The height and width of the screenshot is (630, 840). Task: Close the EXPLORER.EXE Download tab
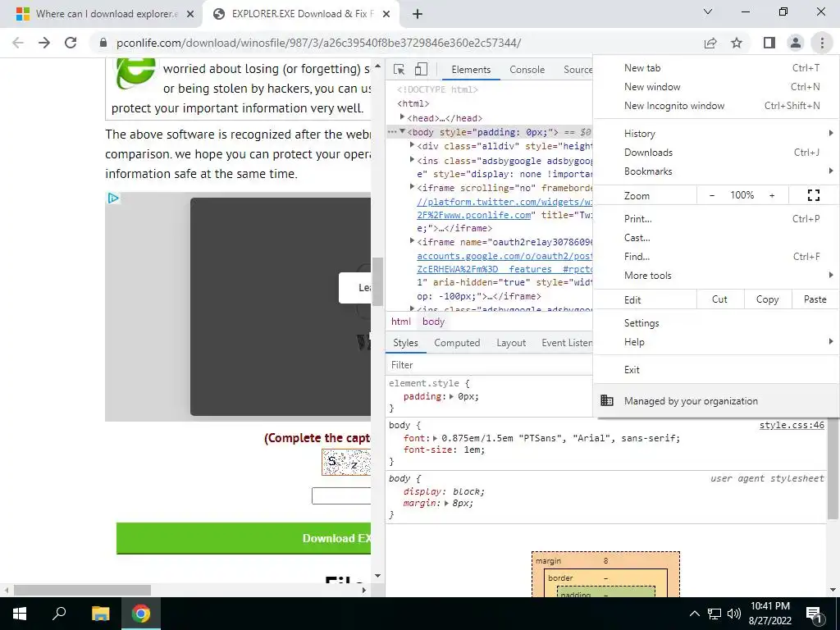click(386, 15)
